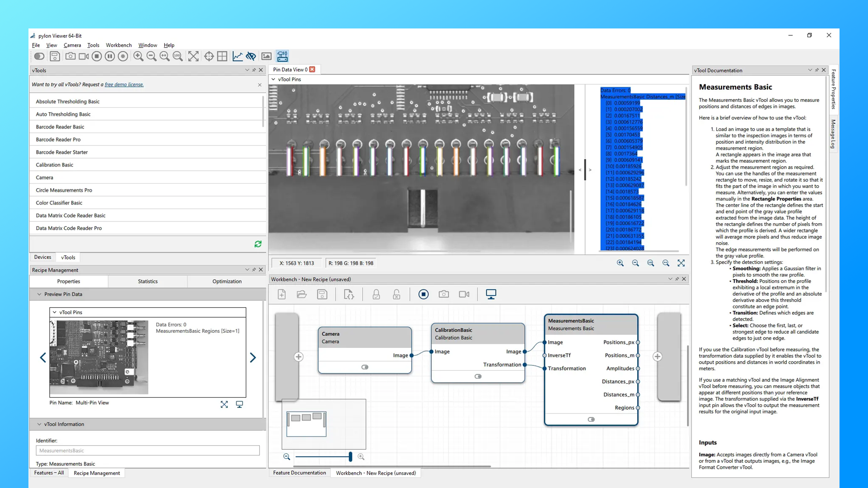Click the lock recipe icon in Workbench toolbar
Image resolution: width=868 pixels, height=488 pixels.
coord(376,294)
